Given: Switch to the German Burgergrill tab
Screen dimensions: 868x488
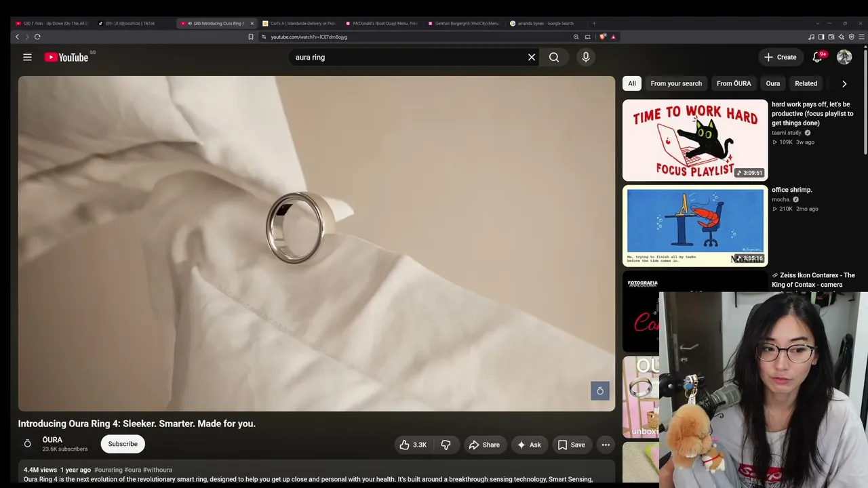Looking at the screenshot, I should pyautogui.click(x=464, y=23).
